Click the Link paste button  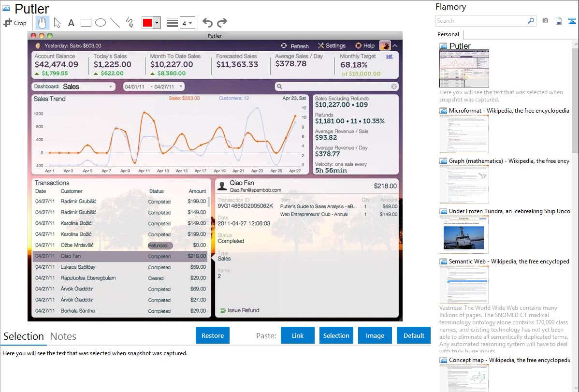point(298,335)
